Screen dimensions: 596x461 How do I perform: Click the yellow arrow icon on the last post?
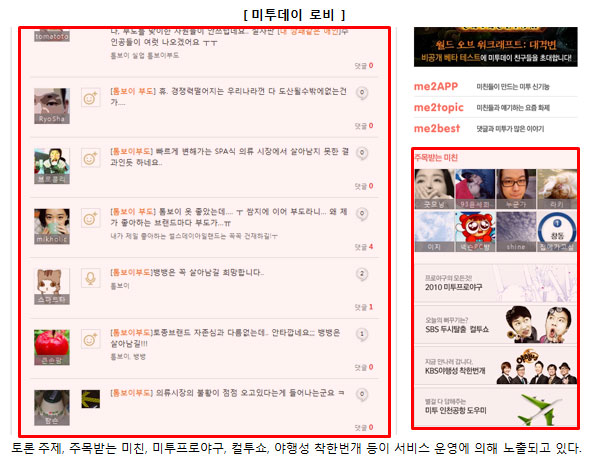pos(90,399)
